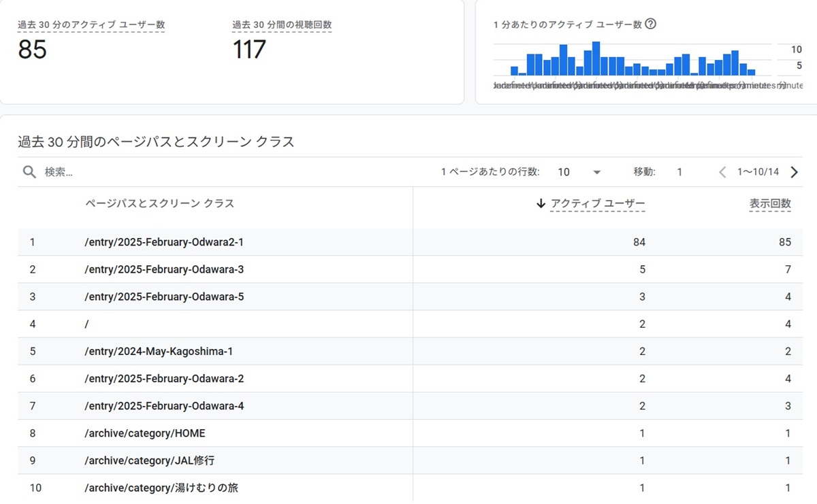Go to previous page with left chevron
The image size is (817, 504).
pos(722,172)
